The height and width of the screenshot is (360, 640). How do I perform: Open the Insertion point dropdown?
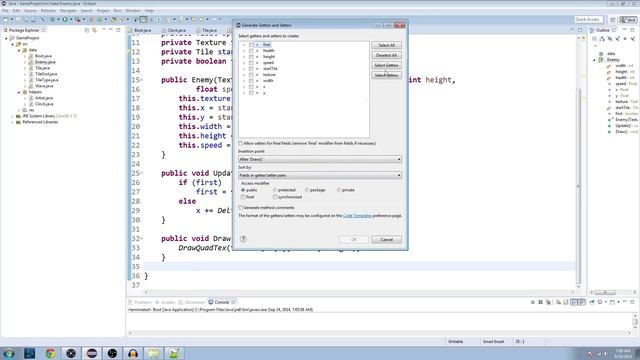click(x=320, y=159)
